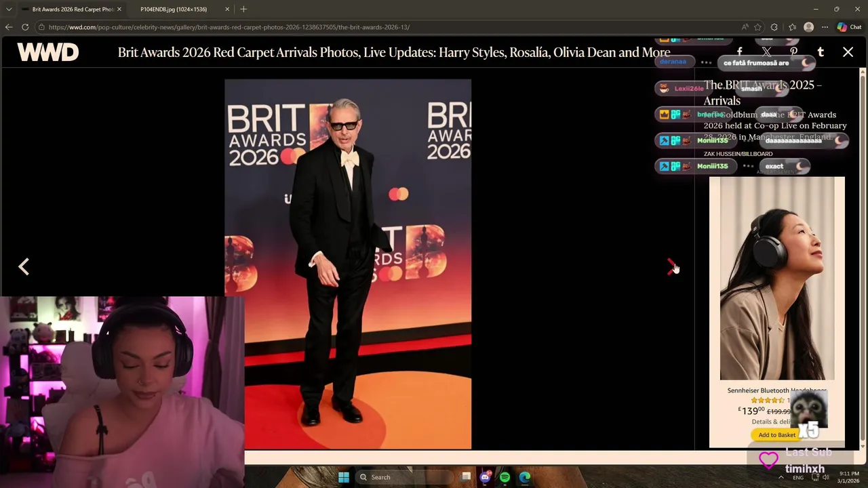Click the Jeff Goldblum red carpet photo
The image size is (868, 488).
348,264
